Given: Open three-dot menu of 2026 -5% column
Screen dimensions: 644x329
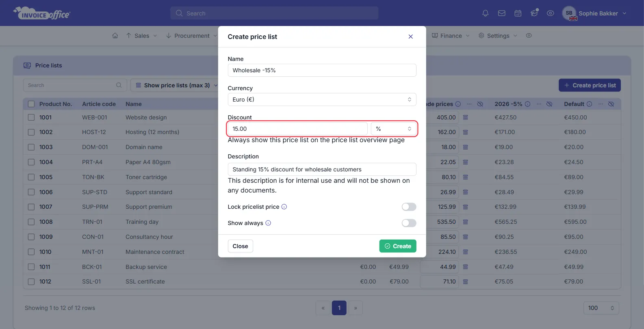Looking at the screenshot, I should click(539, 104).
